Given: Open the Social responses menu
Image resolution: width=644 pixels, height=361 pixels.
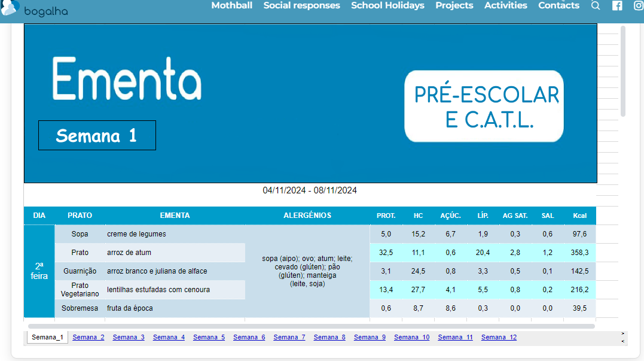Looking at the screenshot, I should click(301, 5).
